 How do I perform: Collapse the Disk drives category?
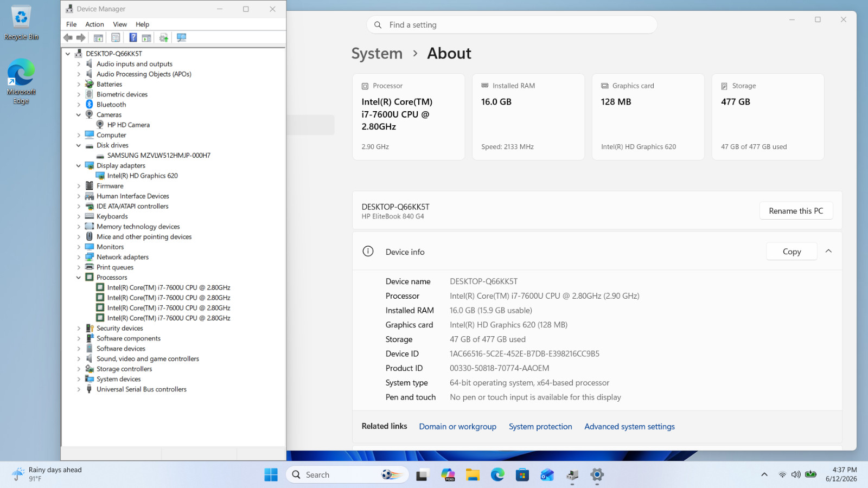click(79, 145)
